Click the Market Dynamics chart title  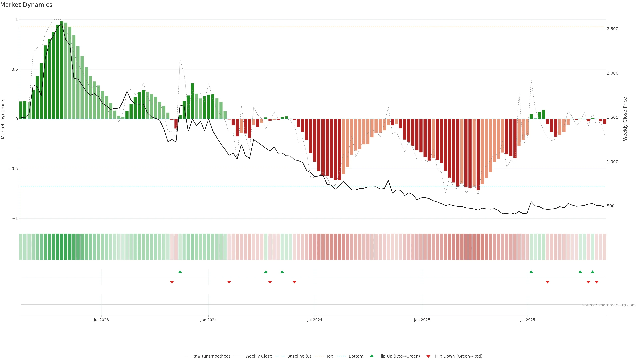(26, 5)
